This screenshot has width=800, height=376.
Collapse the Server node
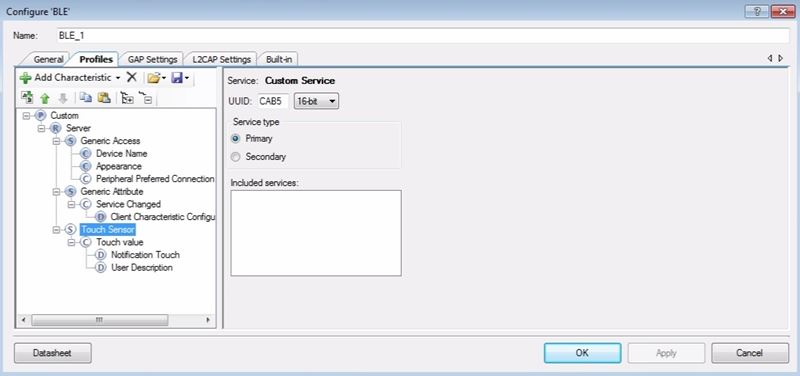[x=41, y=129]
